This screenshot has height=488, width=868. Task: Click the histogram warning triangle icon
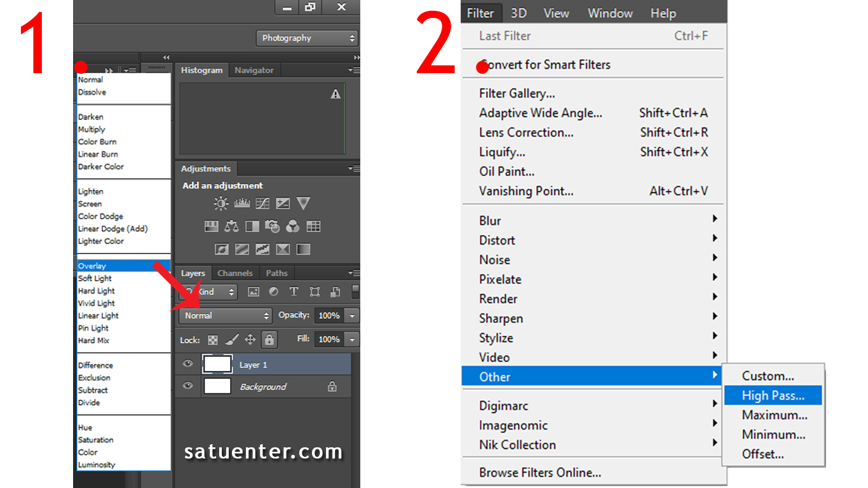click(x=336, y=94)
